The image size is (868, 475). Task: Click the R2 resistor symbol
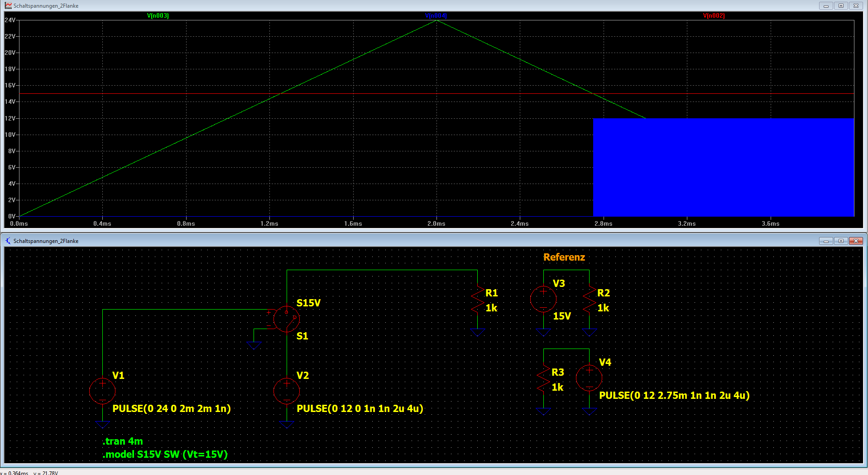589,299
